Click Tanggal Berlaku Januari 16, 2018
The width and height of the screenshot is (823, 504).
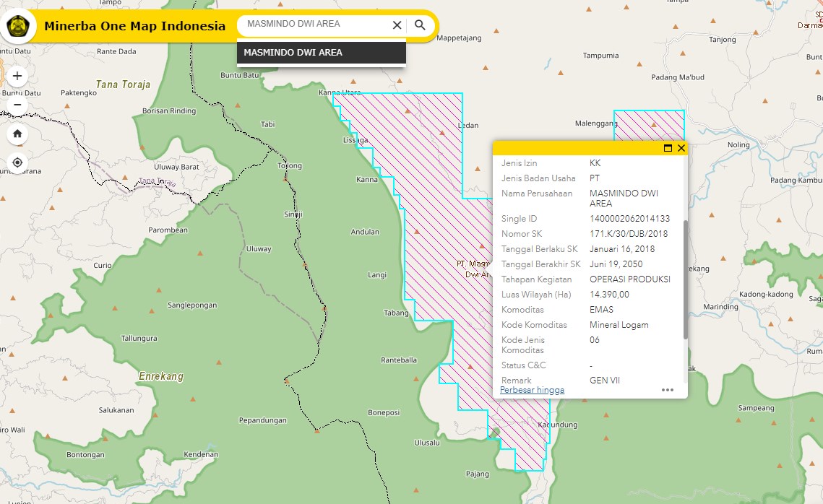click(622, 249)
